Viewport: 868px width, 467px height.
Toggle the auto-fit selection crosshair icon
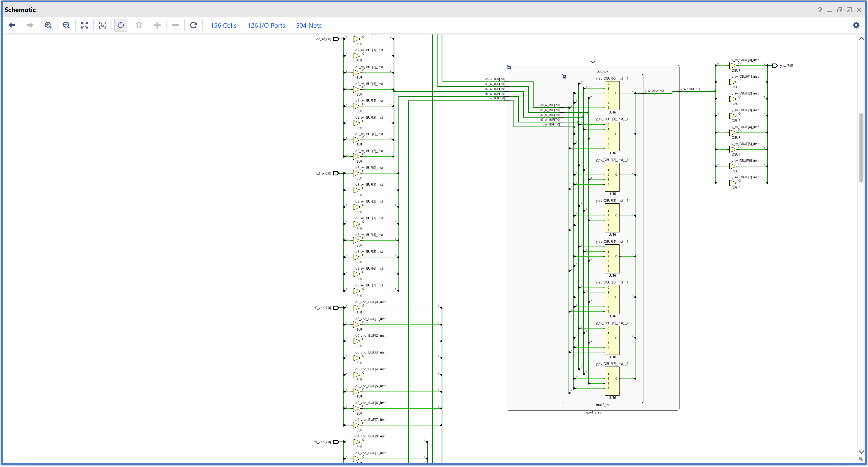click(x=121, y=25)
